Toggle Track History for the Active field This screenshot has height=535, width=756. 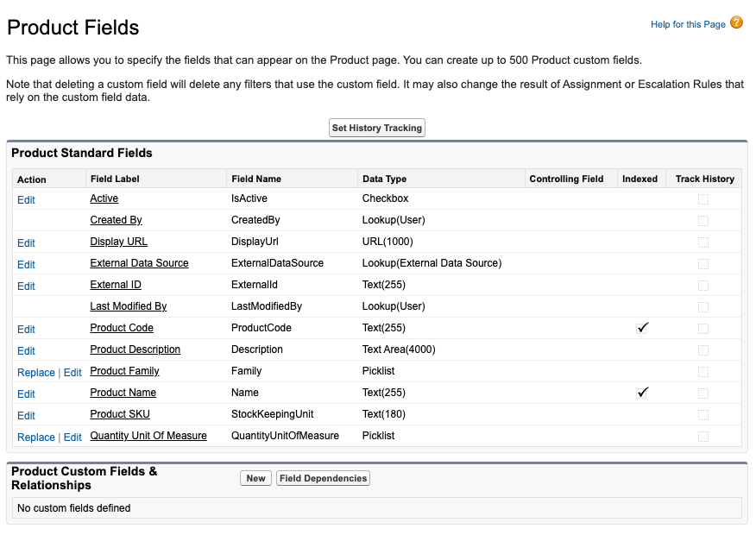703,198
